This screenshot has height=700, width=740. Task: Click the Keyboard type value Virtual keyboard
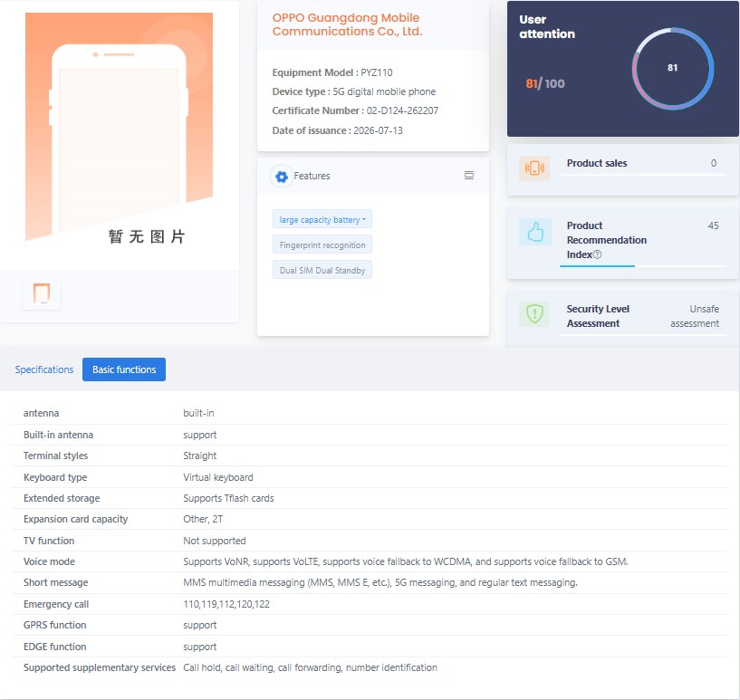point(218,477)
